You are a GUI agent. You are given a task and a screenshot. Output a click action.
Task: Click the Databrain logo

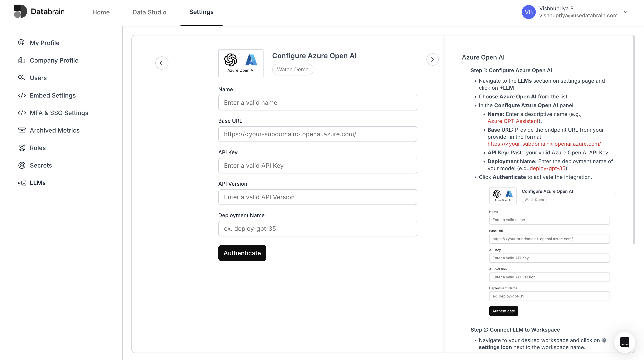(39, 12)
